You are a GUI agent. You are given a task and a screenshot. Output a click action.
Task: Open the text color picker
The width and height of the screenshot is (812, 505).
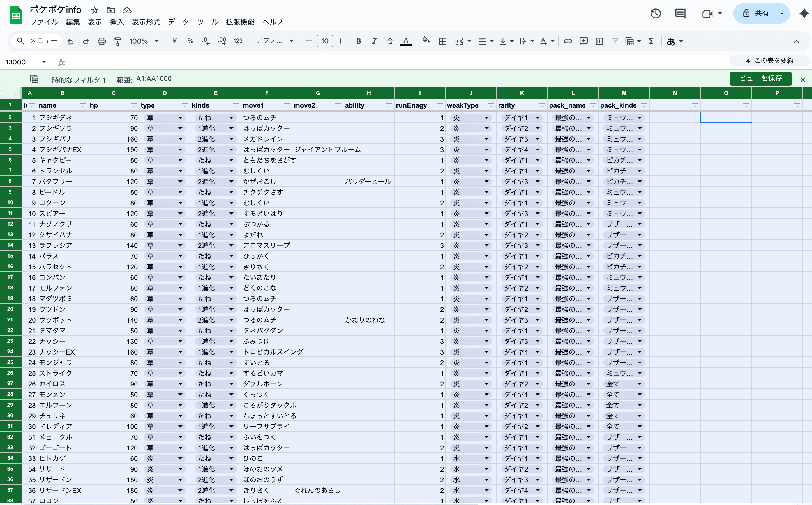pos(406,41)
